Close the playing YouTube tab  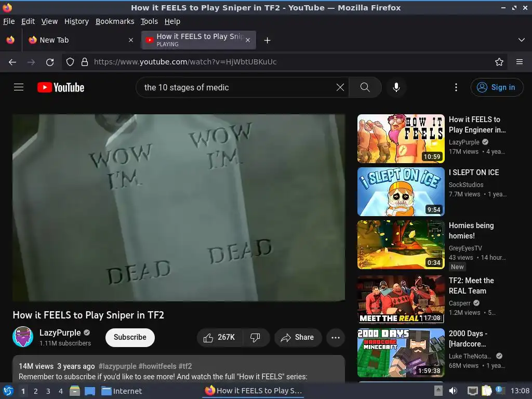click(x=248, y=40)
